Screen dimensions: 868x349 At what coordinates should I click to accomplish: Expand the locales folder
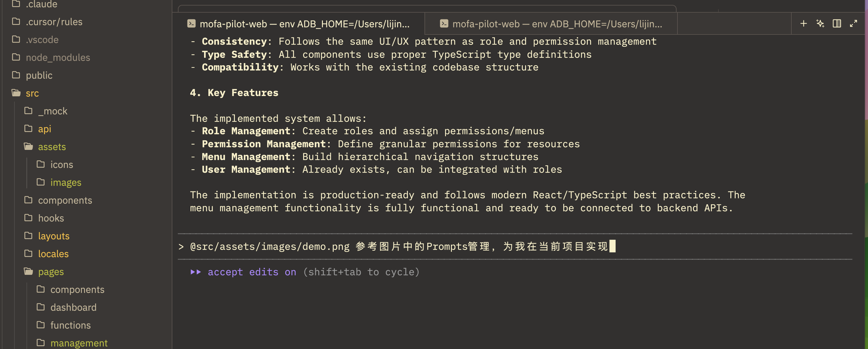coord(53,254)
